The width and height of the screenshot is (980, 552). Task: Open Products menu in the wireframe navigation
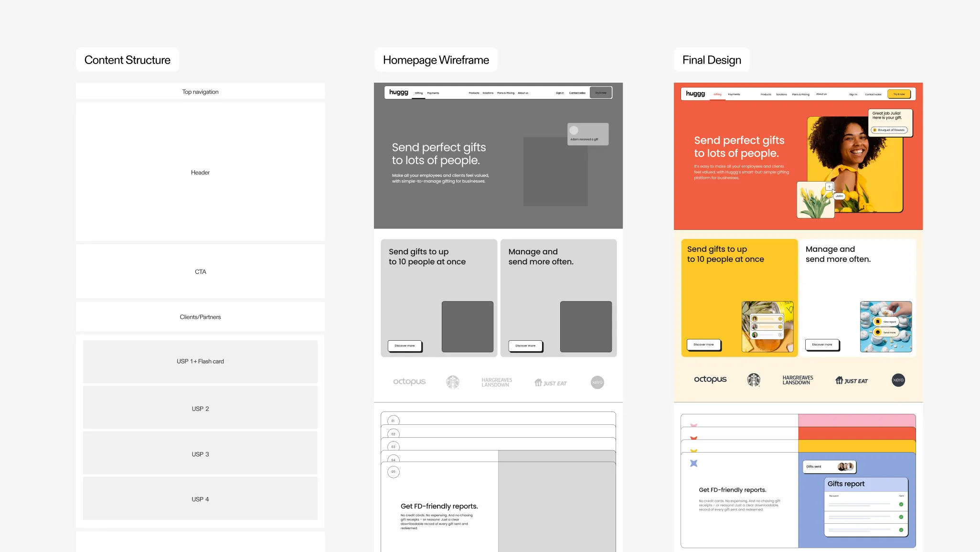click(x=474, y=93)
